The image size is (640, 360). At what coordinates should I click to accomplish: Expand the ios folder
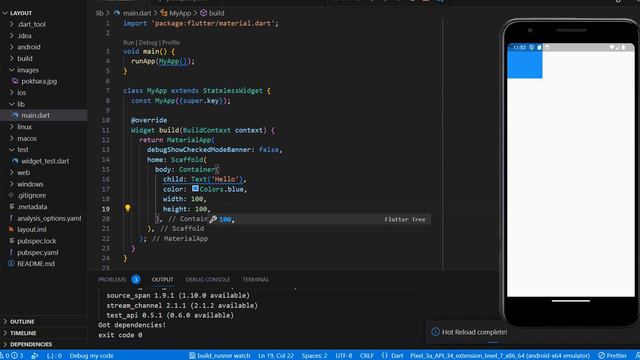pyautogui.click(x=22, y=93)
